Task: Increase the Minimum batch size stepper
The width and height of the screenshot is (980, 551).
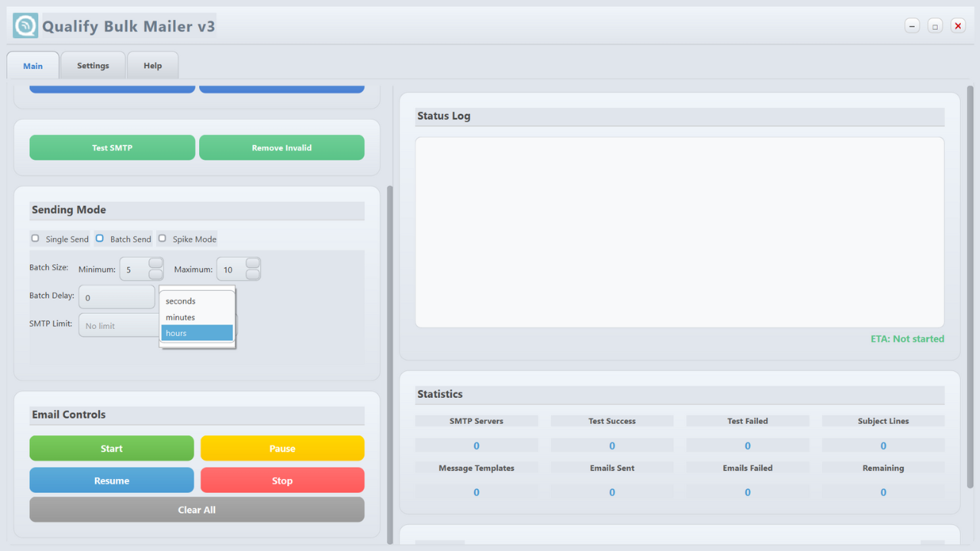Action: (155, 263)
